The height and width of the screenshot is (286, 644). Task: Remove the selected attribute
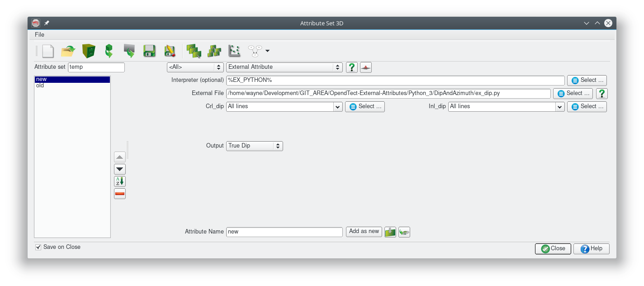120,194
